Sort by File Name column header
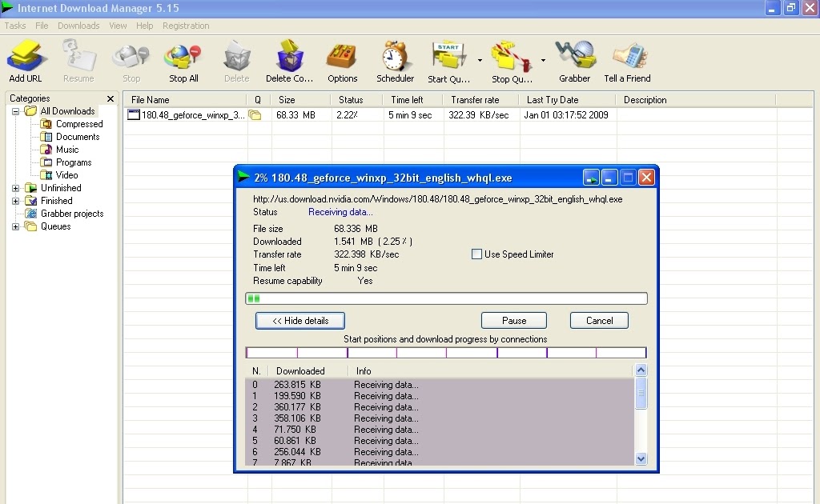 click(x=185, y=100)
